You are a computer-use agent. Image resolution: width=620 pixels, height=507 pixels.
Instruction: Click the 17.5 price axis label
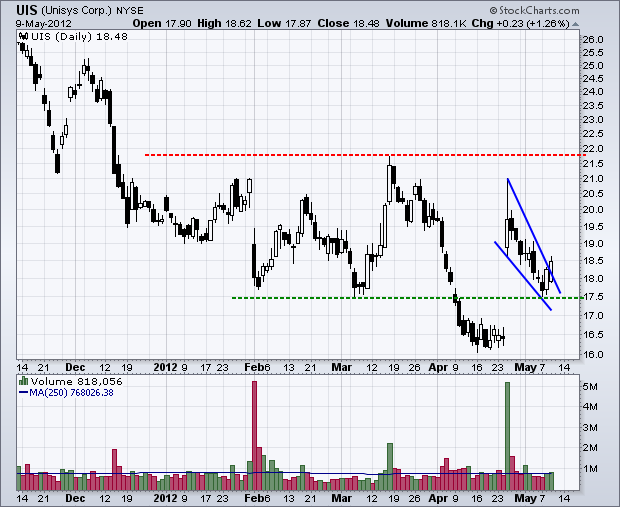point(593,297)
